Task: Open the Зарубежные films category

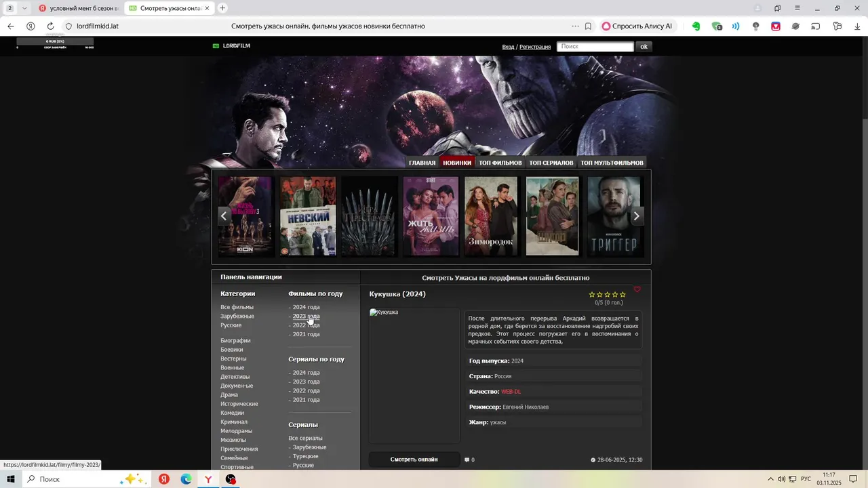Action: (x=237, y=317)
